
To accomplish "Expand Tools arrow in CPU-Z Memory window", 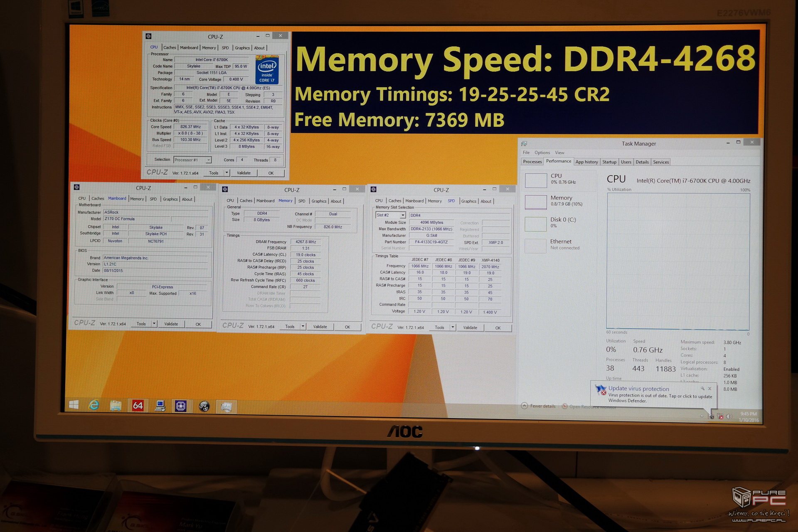I will pos(303,326).
